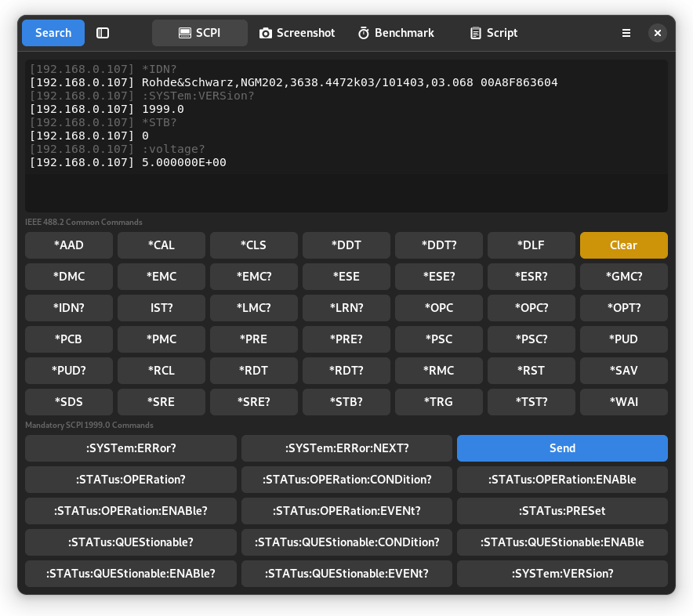Click the *SDS button
The image size is (693, 616).
click(69, 402)
